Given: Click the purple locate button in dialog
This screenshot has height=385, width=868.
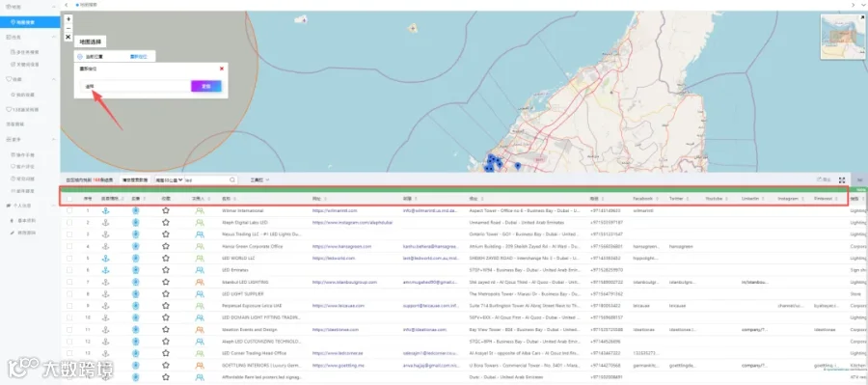Looking at the screenshot, I should coord(206,87).
